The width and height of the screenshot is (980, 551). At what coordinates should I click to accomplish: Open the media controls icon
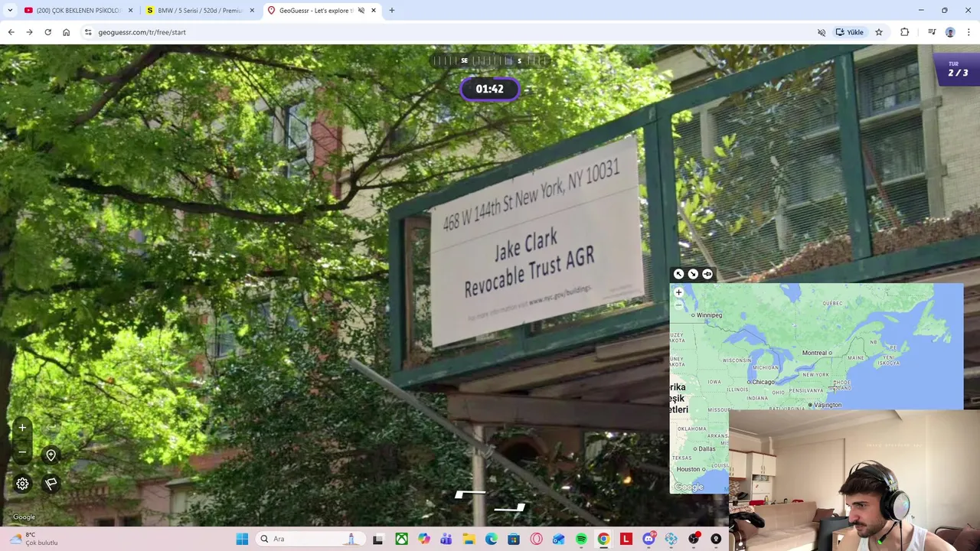932,32
